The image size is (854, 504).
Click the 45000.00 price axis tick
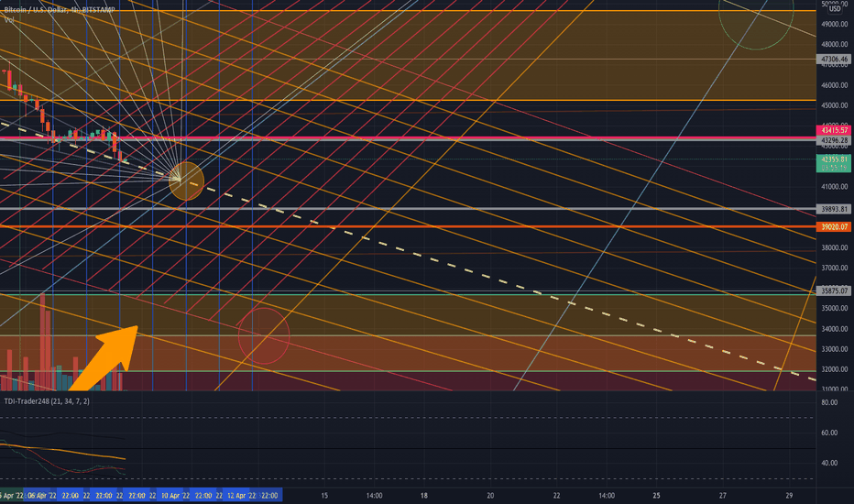(835, 105)
